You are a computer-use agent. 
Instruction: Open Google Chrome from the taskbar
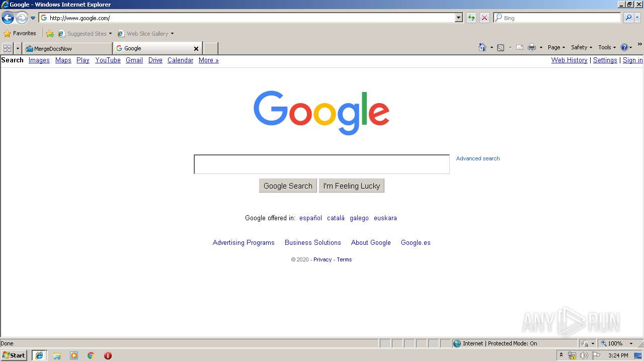[91, 355]
